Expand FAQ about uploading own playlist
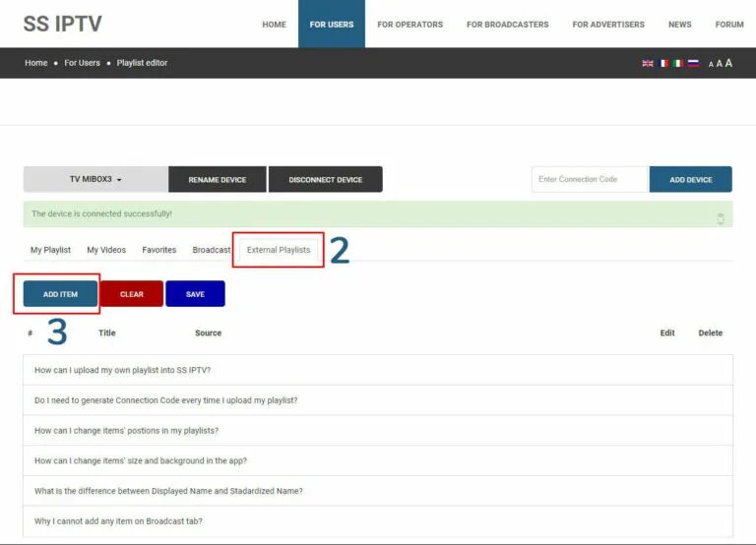Image resolution: width=756 pixels, height=545 pixels. click(x=378, y=370)
